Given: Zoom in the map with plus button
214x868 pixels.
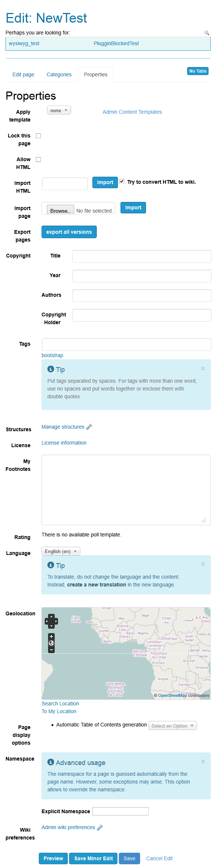Looking at the screenshot, I should 51,636.
